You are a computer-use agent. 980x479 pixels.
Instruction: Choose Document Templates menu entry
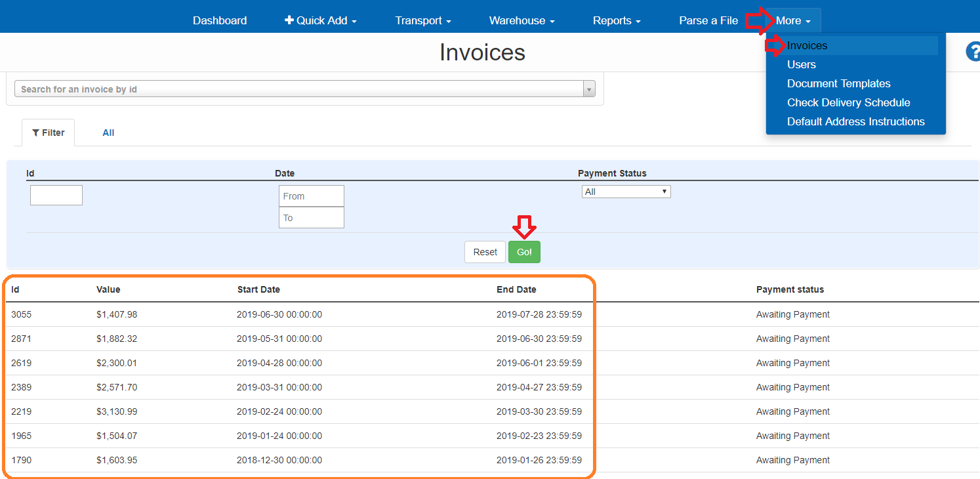pyautogui.click(x=838, y=83)
